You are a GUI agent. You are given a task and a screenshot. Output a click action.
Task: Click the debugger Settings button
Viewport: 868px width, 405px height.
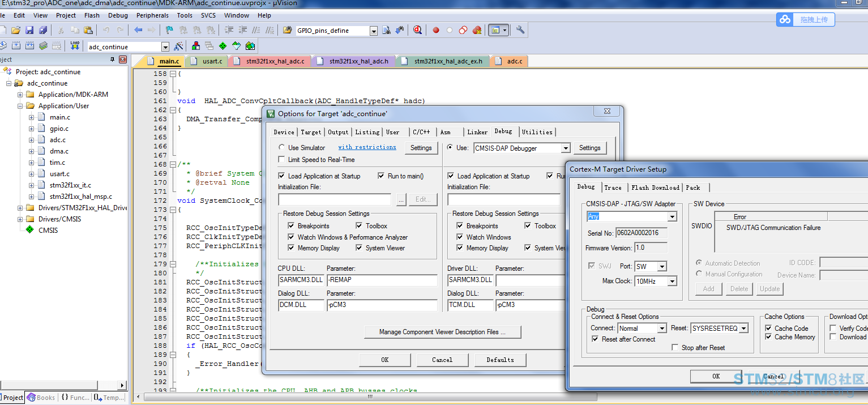(589, 148)
